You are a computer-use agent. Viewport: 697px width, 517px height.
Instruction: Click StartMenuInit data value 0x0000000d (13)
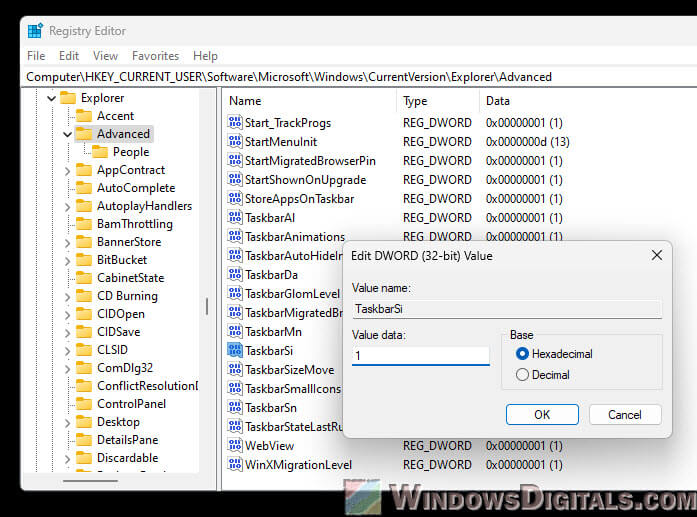point(527,142)
